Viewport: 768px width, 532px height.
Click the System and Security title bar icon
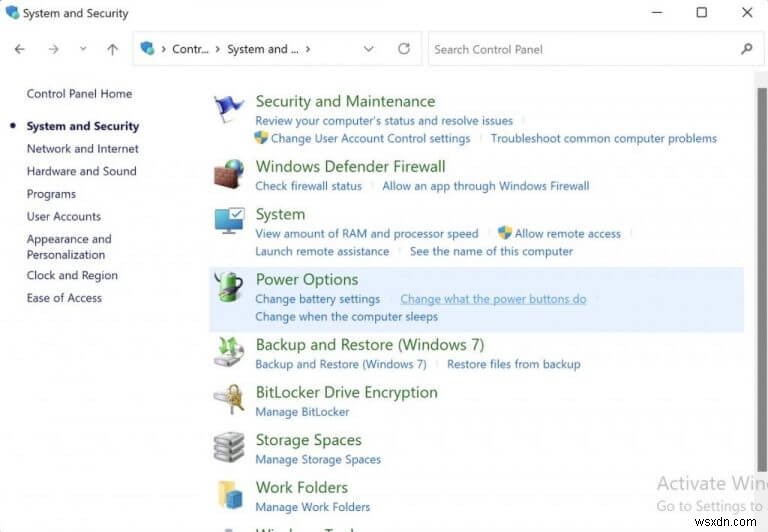tap(12, 12)
